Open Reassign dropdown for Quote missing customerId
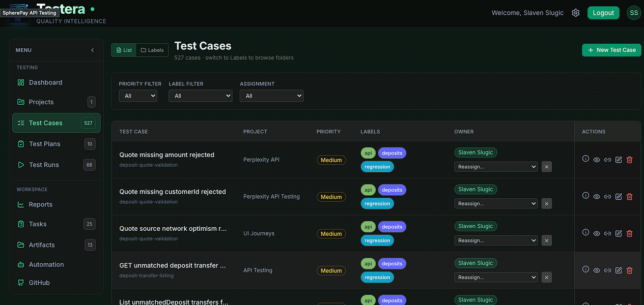 [x=496, y=203]
